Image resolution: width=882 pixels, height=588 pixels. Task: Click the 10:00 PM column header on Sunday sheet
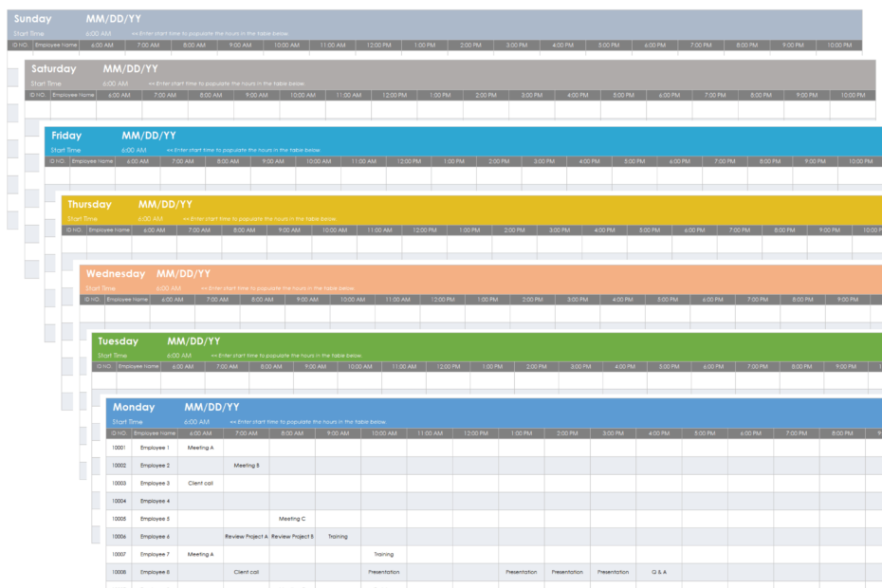839,45
